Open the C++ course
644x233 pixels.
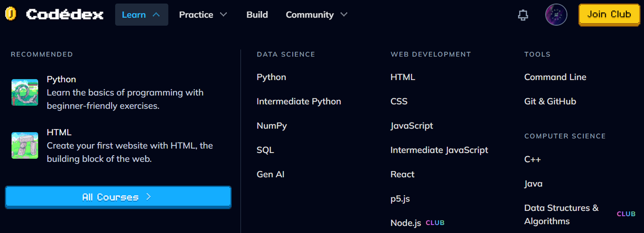(x=532, y=160)
